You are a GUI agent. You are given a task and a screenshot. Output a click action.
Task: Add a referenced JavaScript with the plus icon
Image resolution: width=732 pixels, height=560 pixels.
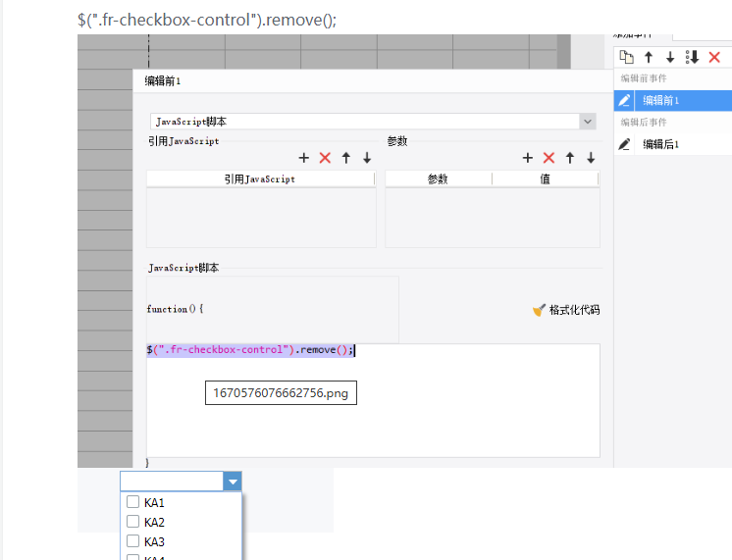(x=304, y=158)
